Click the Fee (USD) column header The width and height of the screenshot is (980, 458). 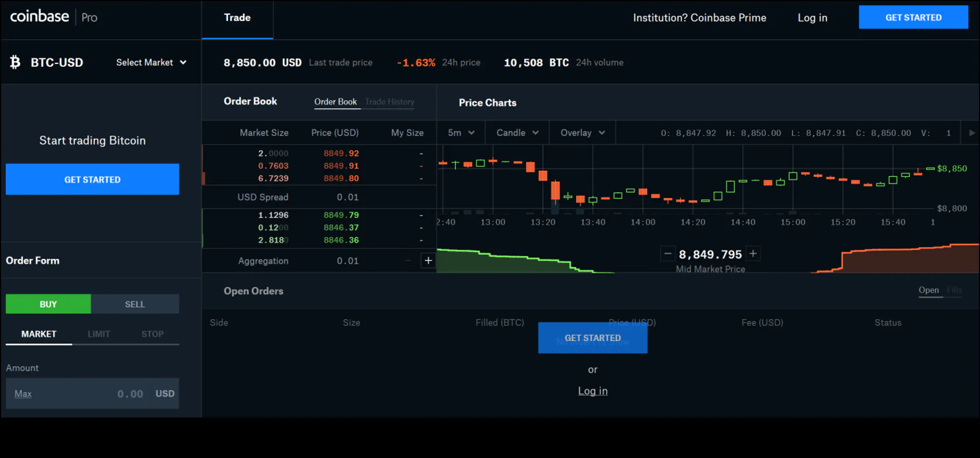tap(762, 322)
